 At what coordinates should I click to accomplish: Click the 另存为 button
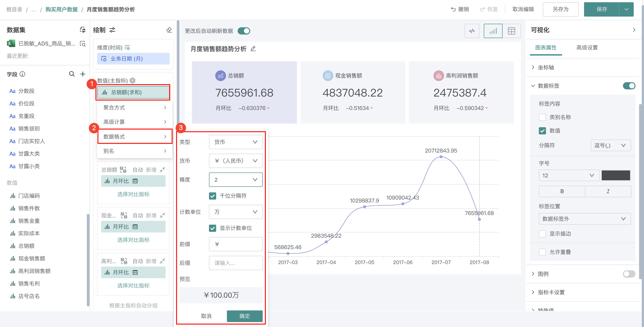[x=560, y=9]
